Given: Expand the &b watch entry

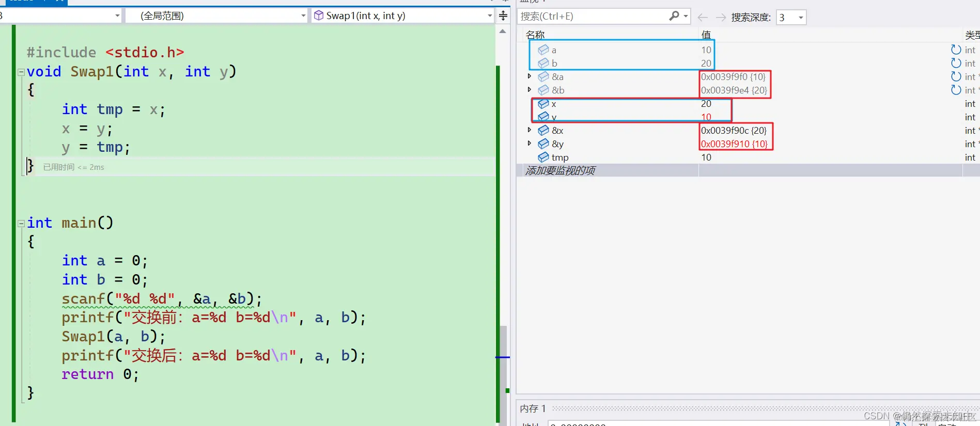Looking at the screenshot, I should click(x=530, y=89).
